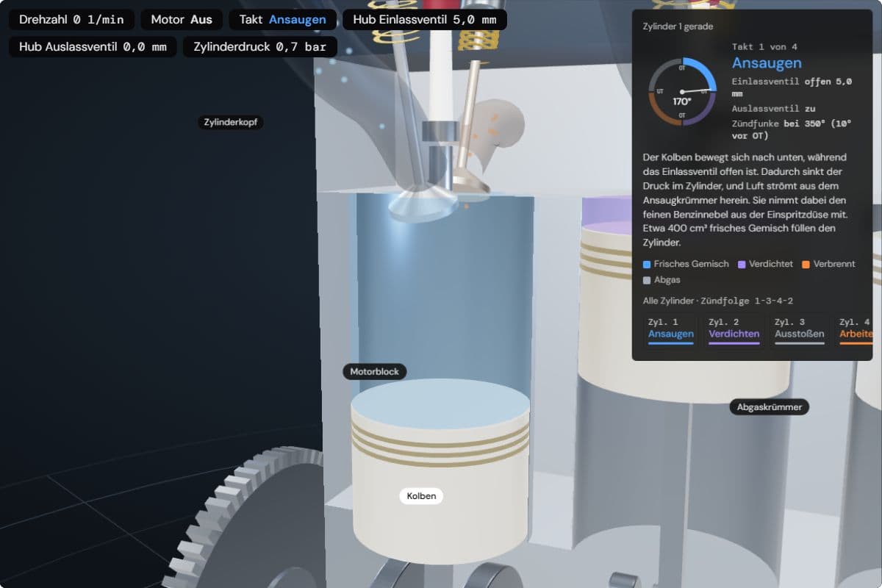Click the purple Verdichtet legend swatch
This screenshot has height=588, width=882.
tap(742, 264)
